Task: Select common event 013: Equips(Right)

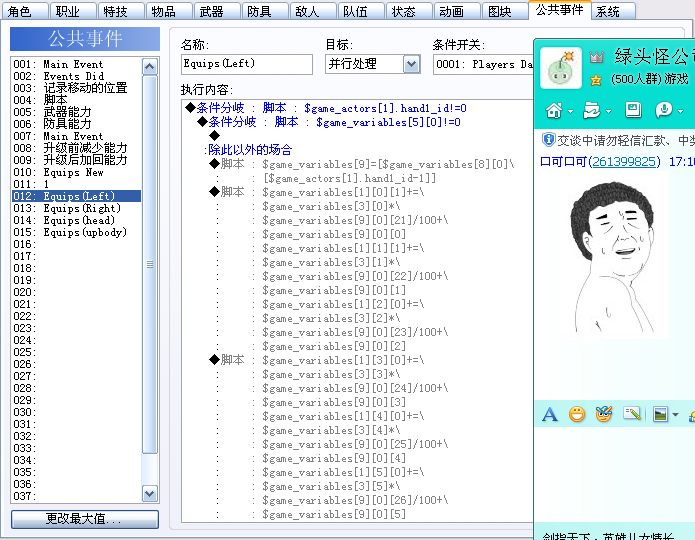Action: tap(76, 208)
